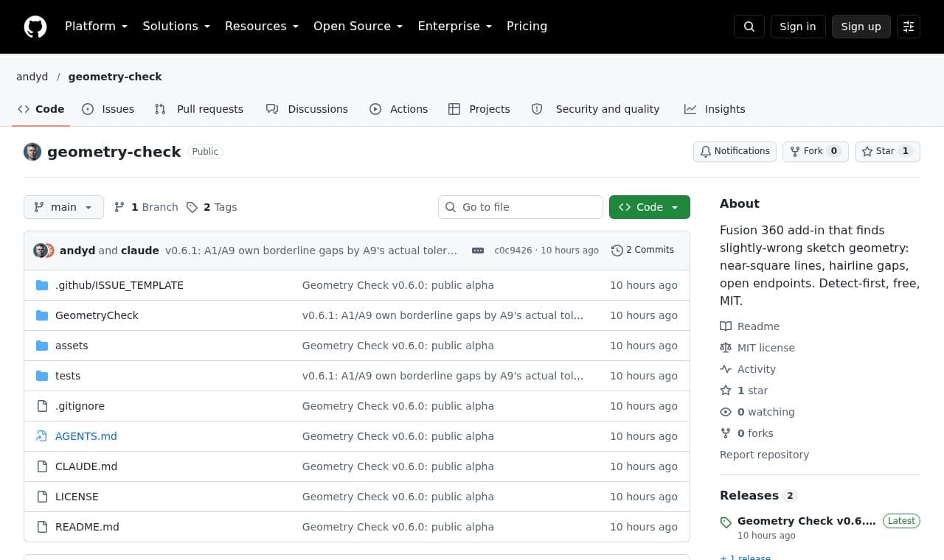Image resolution: width=944 pixels, height=560 pixels.
Task: Expand the Solutions menu
Action: click(x=176, y=27)
